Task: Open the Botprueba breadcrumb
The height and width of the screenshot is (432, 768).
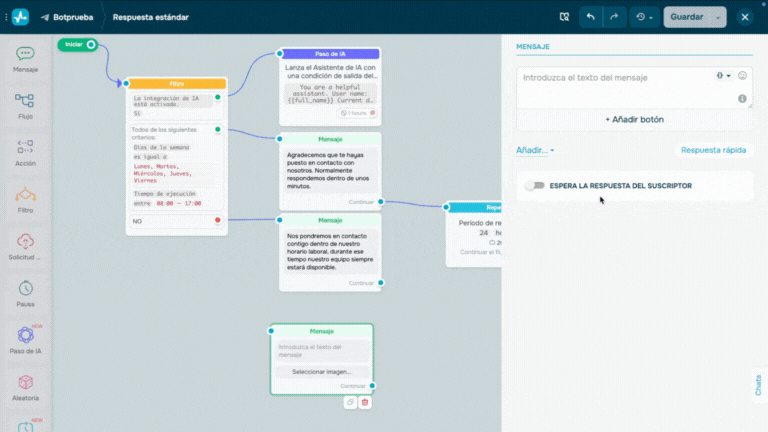Action: coord(67,17)
